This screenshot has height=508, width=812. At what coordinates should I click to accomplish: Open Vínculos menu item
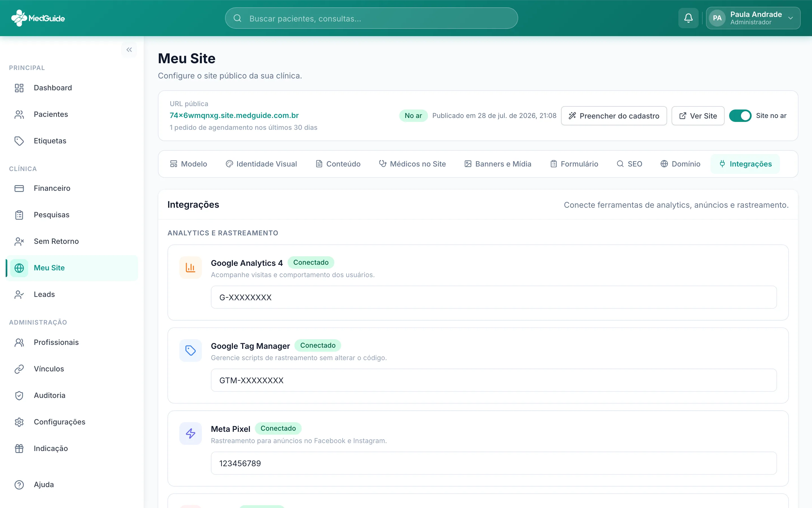click(x=72, y=369)
